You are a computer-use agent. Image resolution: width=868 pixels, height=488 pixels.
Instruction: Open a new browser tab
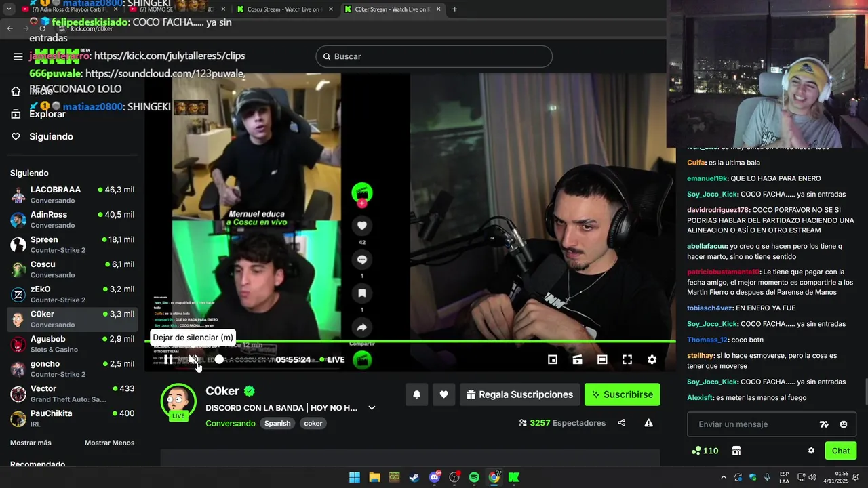454,9
